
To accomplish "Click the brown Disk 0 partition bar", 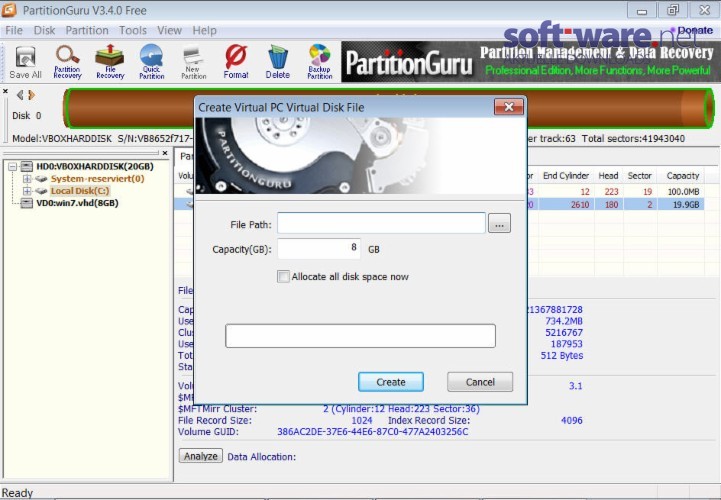I will (x=389, y=109).
